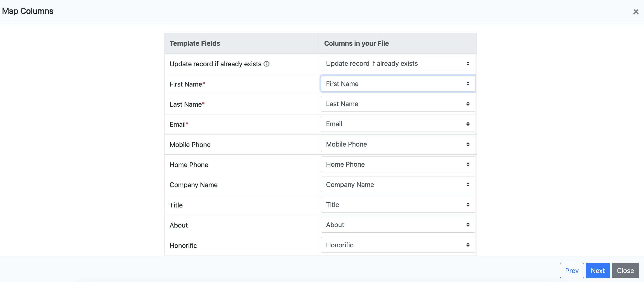Viewport: 644px width, 282px height.
Task: Open the Company Name column dropdown
Action: [398, 185]
